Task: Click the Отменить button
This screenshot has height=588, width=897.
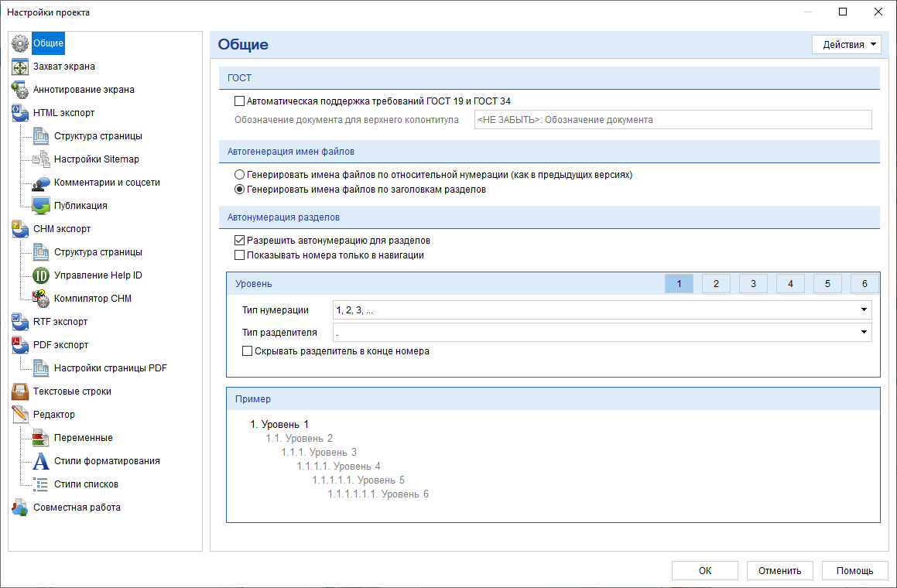Action: (x=779, y=571)
